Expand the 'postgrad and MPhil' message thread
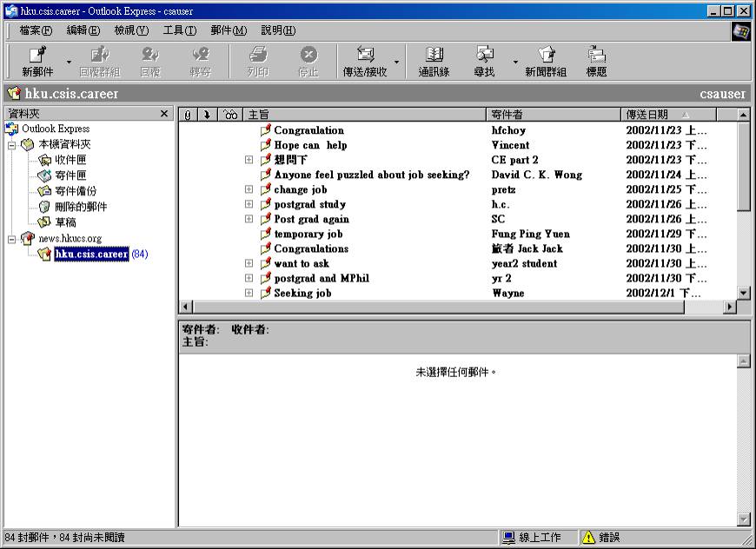The height and width of the screenshot is (549, 756). click(249, 278)
